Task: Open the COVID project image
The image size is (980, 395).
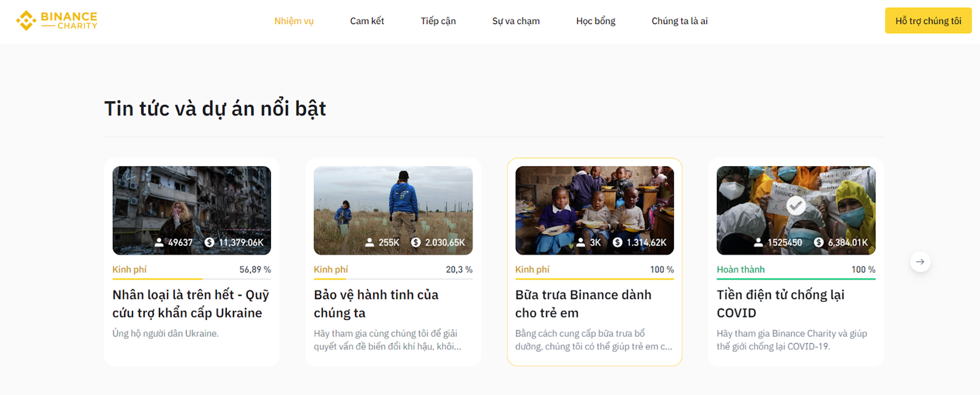Action: click(796, 210)
